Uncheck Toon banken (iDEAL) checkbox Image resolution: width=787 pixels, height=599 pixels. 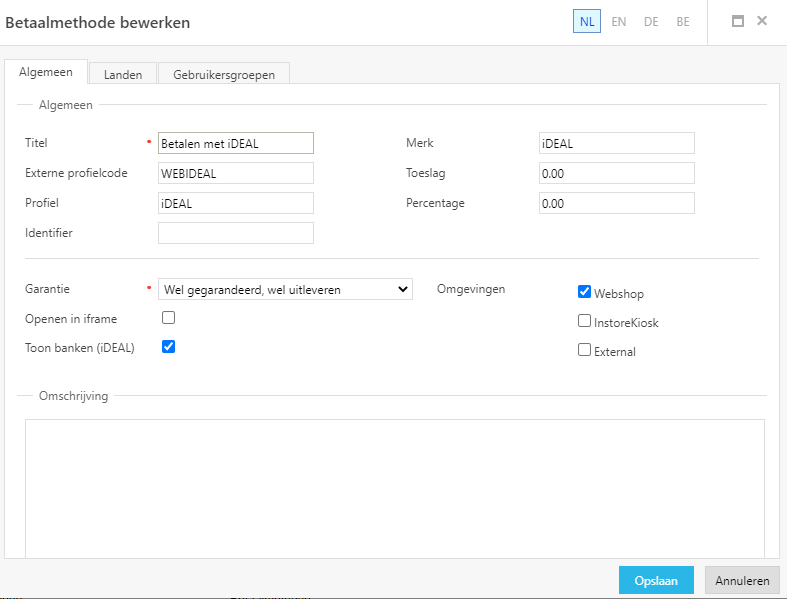coord(169,347)
